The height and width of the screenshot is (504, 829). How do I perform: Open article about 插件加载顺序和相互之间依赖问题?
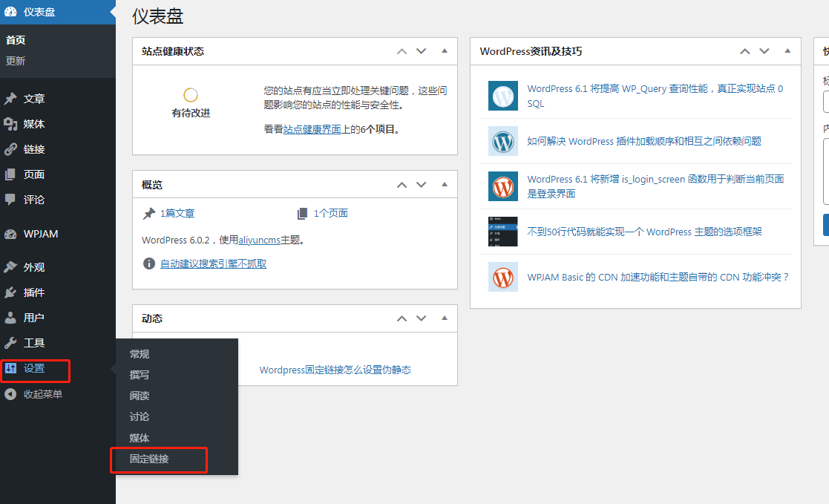click(644, 141)
